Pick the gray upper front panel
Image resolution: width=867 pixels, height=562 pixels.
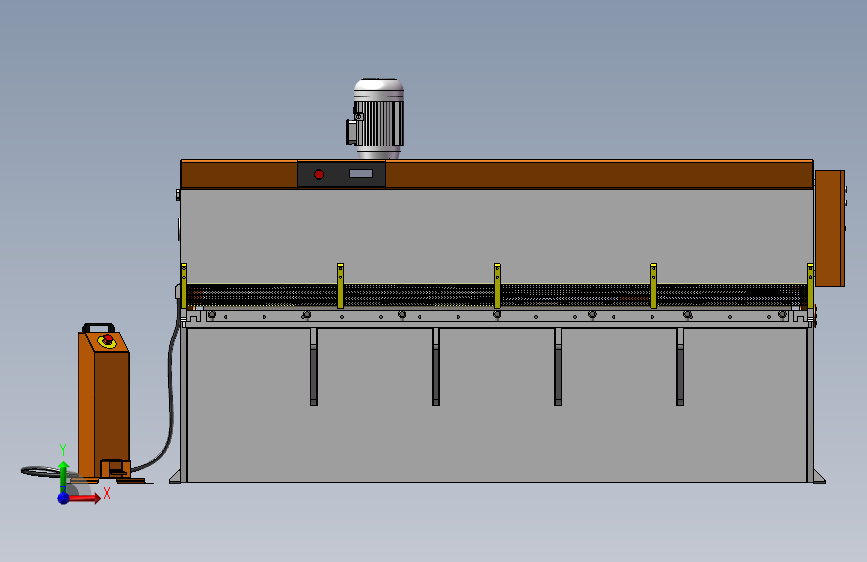pos(497,235)
